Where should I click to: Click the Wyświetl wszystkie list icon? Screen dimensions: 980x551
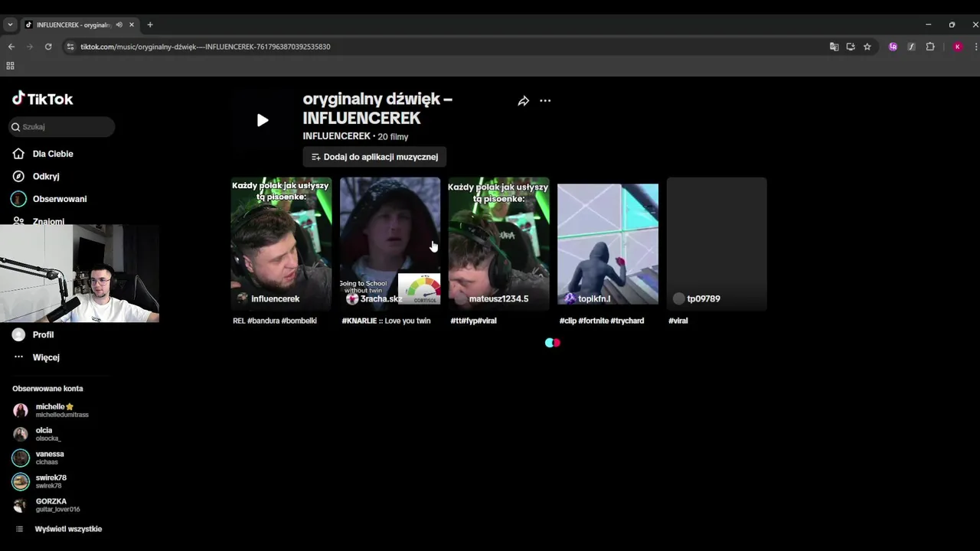pos(19,529)
